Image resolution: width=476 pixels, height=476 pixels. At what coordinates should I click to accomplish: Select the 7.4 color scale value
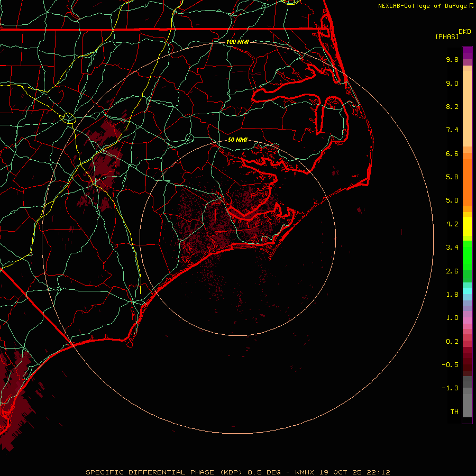click(x=452, y=130)
